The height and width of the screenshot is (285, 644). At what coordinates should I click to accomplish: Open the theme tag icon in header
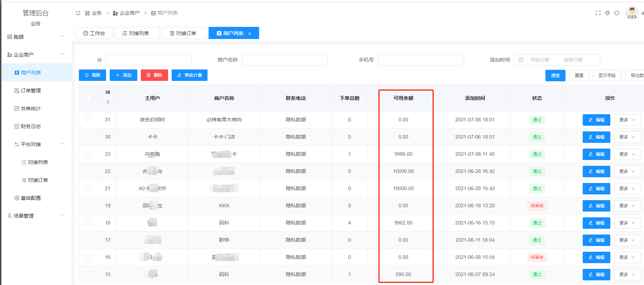tap(607, 13)
